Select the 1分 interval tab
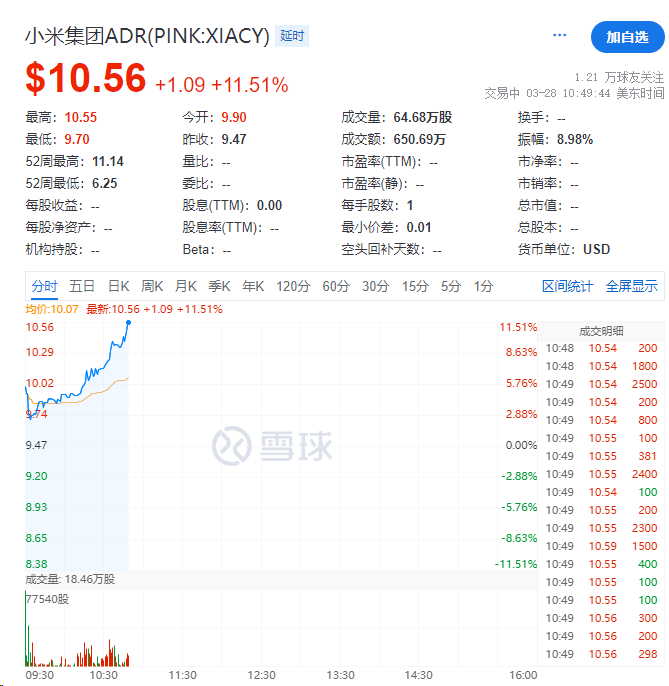 click(x=483, y=287)
